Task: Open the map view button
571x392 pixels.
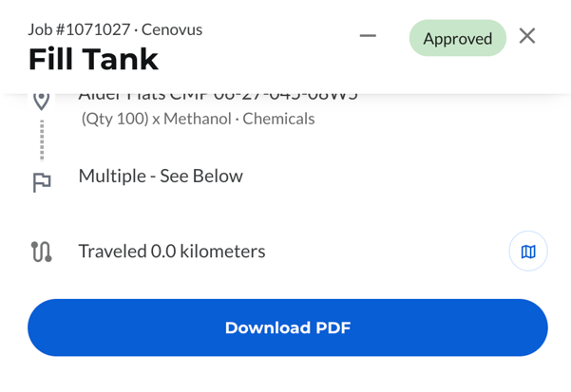Action: pos(528,252)
